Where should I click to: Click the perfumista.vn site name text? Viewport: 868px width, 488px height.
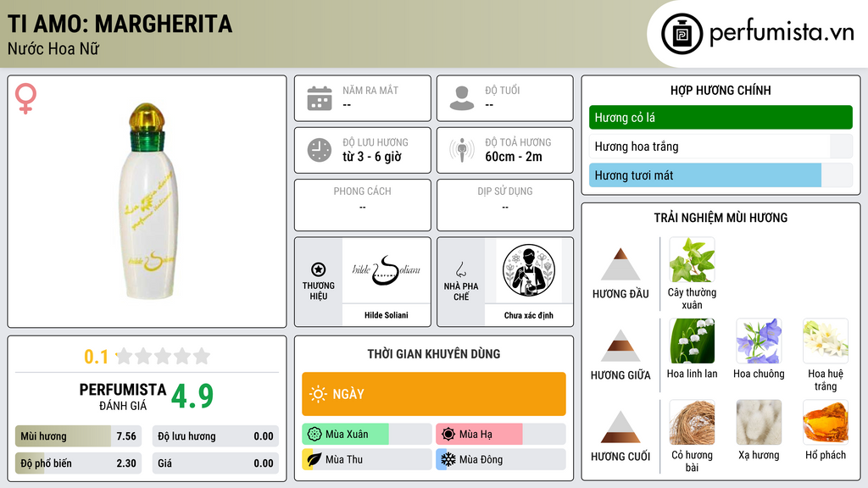(x=782, y=33)
